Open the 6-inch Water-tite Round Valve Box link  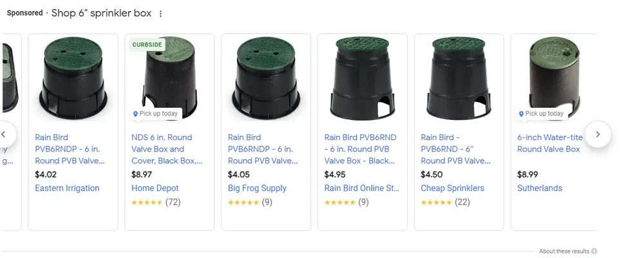549,143
